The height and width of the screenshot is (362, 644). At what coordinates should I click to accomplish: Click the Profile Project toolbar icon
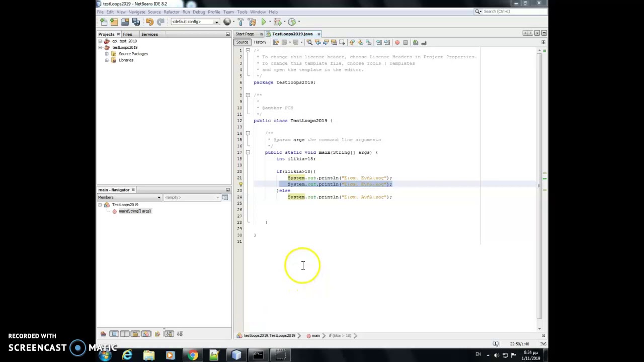(291, 22)
